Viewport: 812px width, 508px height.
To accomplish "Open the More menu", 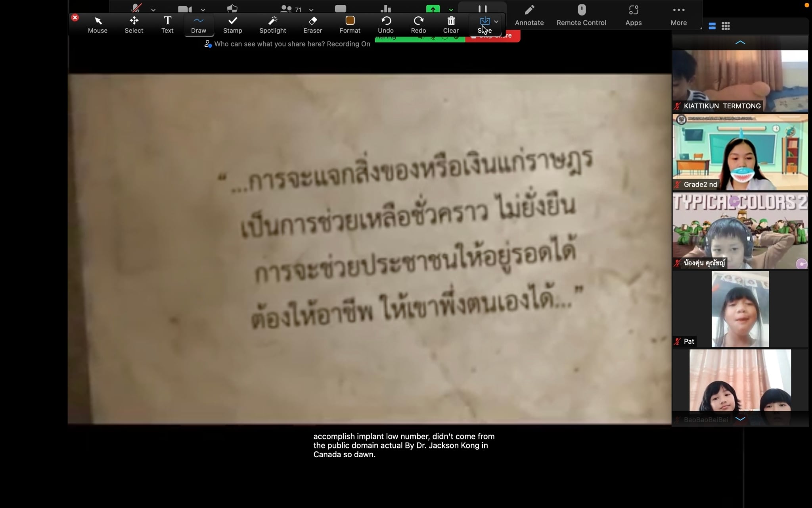I will (678, 15).
